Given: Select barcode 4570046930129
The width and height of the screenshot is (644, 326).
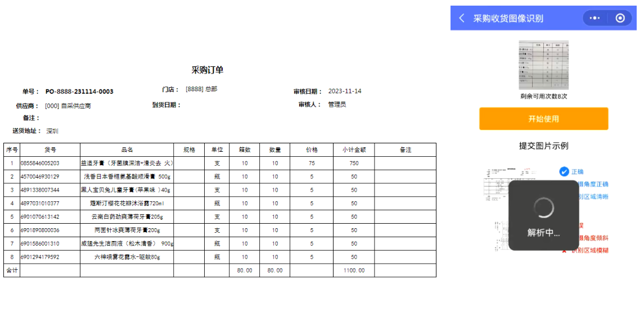Looking at the screenshot, I should click(x=40, y=176).
